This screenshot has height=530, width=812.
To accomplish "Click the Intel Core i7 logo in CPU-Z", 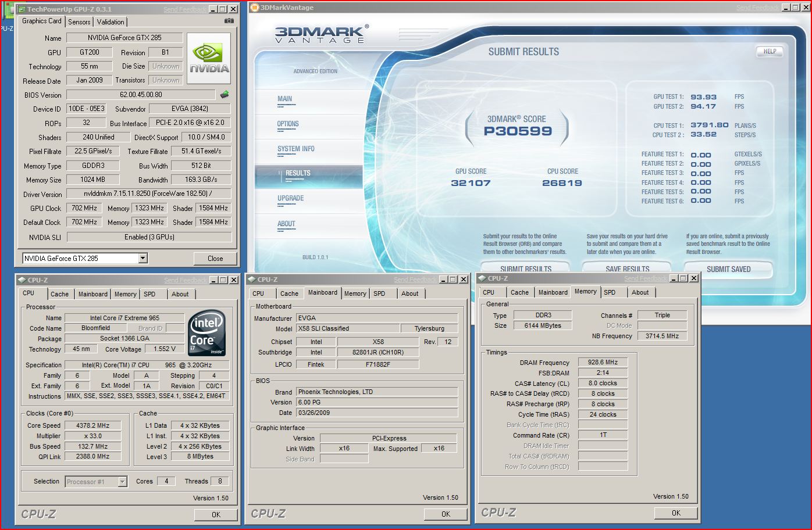I will [x=207, y=333].
